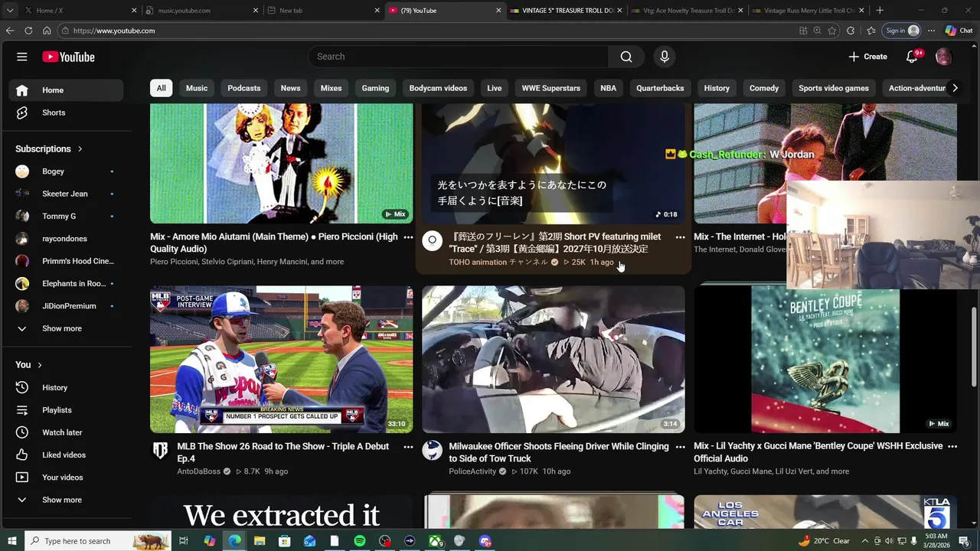Open MLB The Show 26 video title
The height and width of the screenshot is (551, 980).
[x=283, y=452]
